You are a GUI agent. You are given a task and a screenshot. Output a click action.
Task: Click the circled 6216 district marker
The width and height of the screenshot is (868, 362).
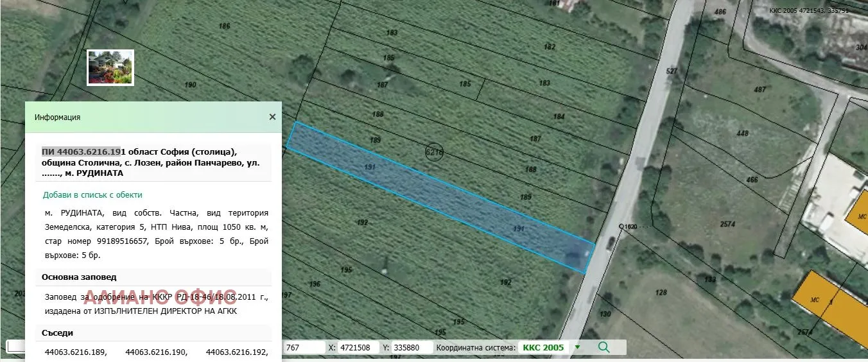(x=435, y=152)
